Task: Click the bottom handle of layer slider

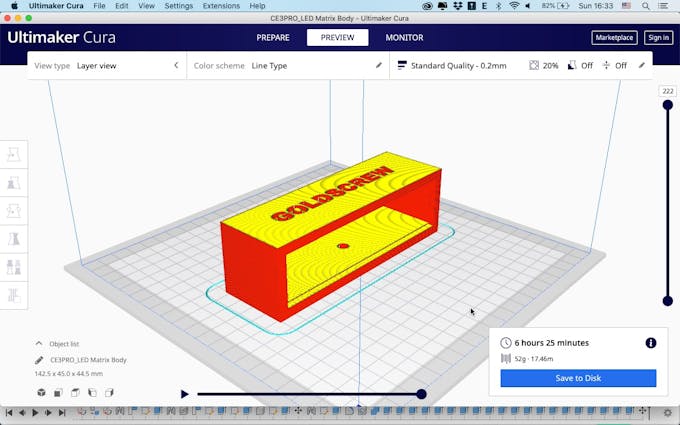Action: pyautogui.click(x=668, y=301)
